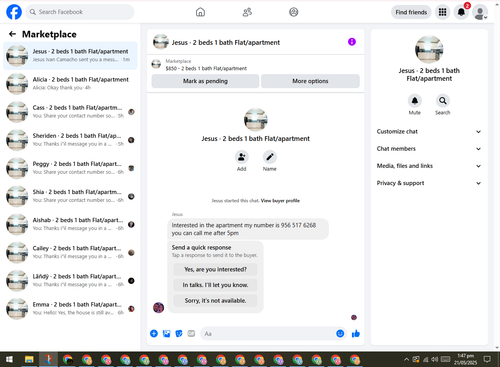Choose a GIF icon

(x=191, y=333)
